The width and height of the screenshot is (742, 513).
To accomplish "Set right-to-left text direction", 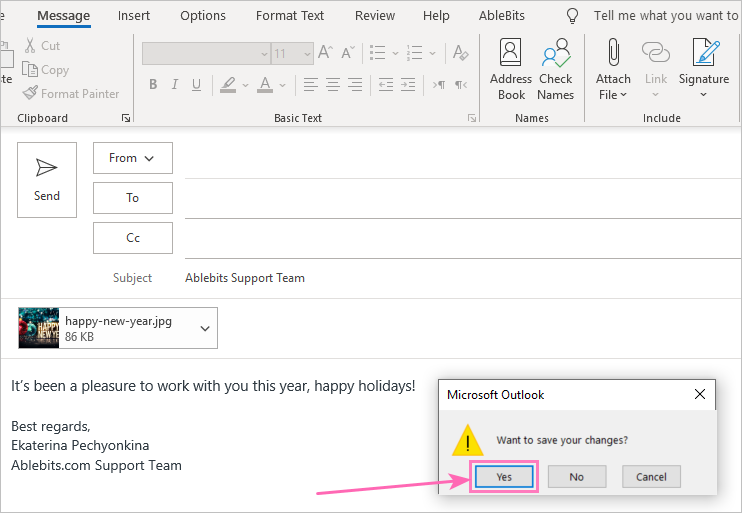I will coord(461,85).
